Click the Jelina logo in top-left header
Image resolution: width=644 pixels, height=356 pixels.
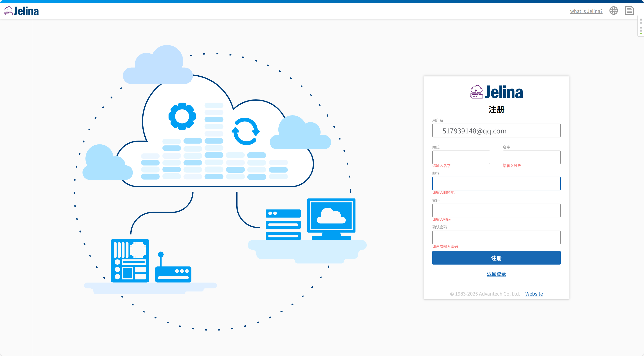22,11
